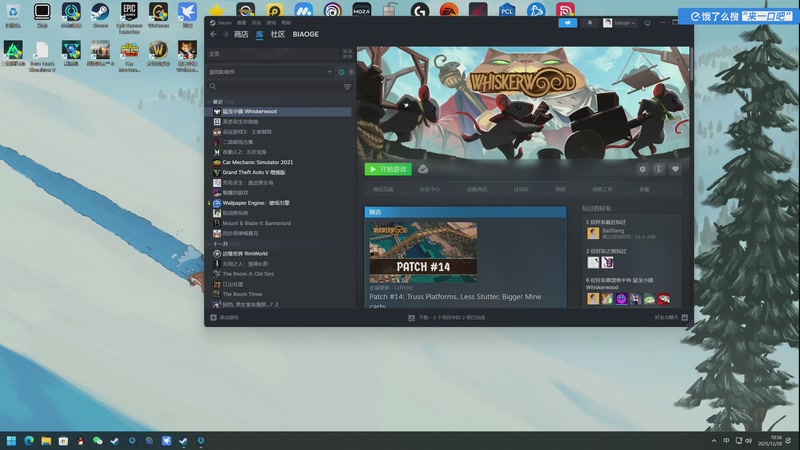Open the game's store page link
800x450 pixels.
click(x=383, y=189)
